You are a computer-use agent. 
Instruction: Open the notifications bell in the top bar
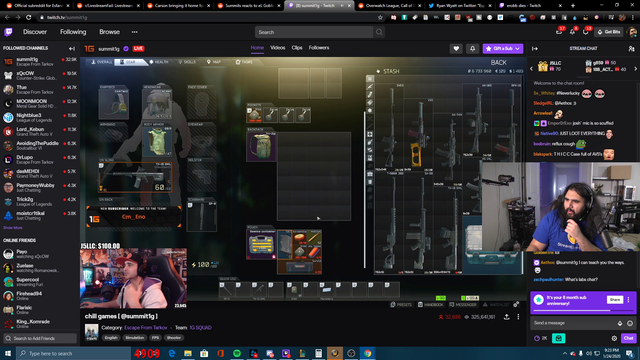point(573,32)
